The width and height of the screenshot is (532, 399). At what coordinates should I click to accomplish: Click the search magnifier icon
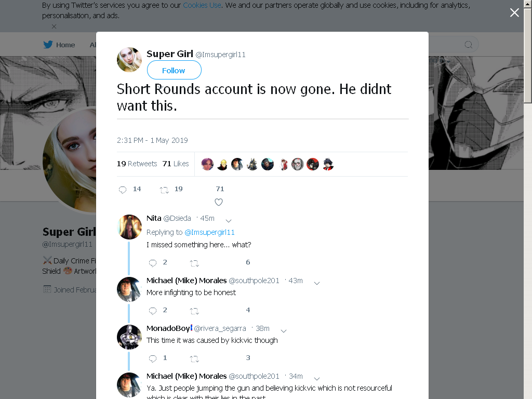tap(469, 45)
